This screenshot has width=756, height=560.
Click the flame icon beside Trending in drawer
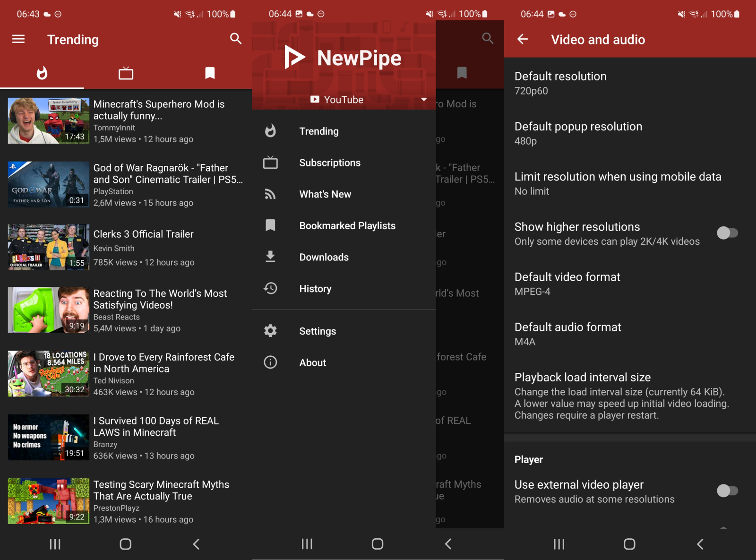click(270, 131)
